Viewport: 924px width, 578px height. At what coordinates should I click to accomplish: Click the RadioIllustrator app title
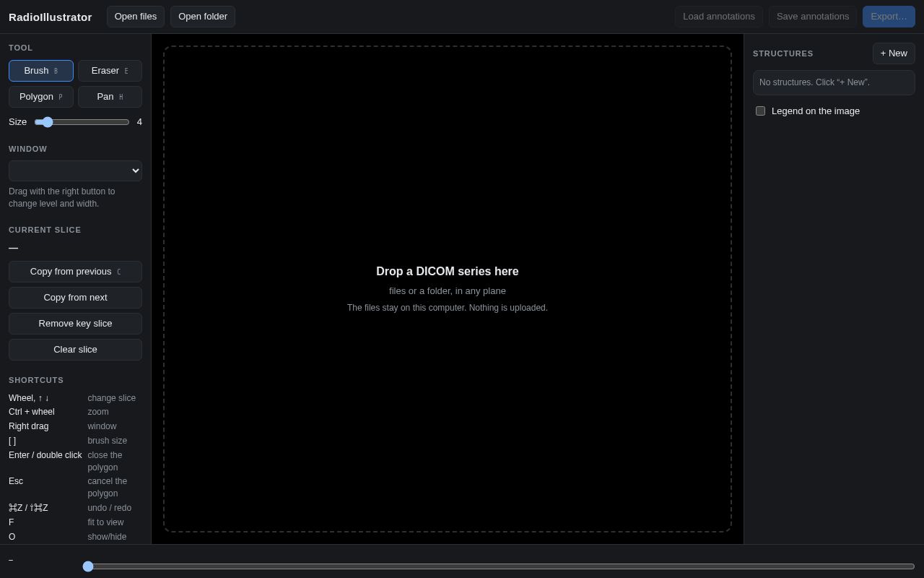tap(51, 17)
